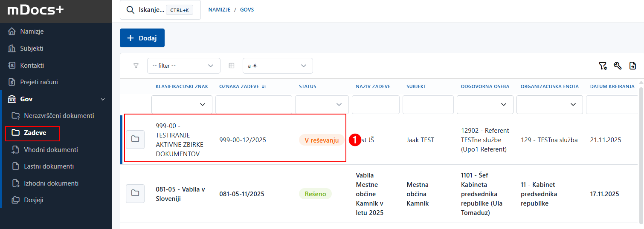Click the Naziv zadeve filter input
The height and width of the screenshot is (229, 644).
(375, 105)
